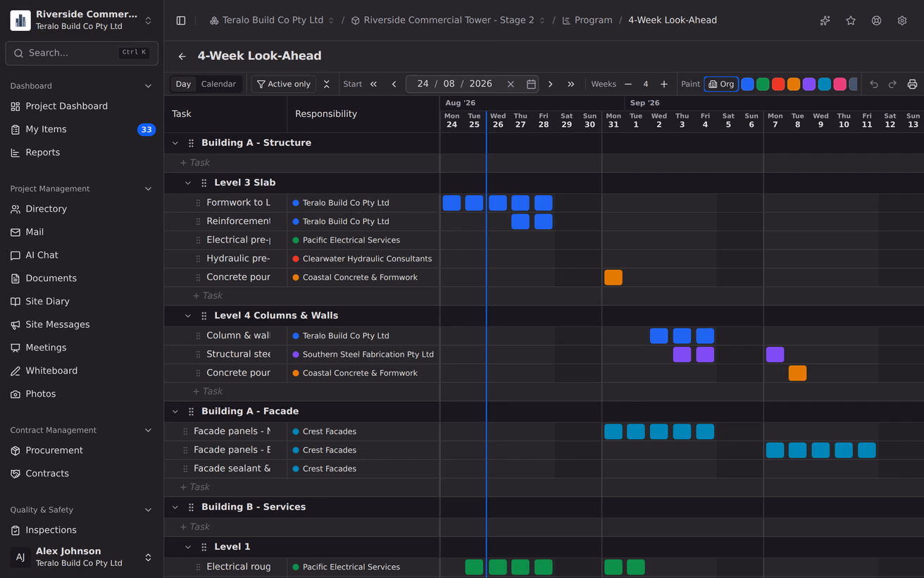The width and height of the screenshot is (924, 578).
Task: Collapse Building A - Facade group
Action: click(x=175, y=412)
